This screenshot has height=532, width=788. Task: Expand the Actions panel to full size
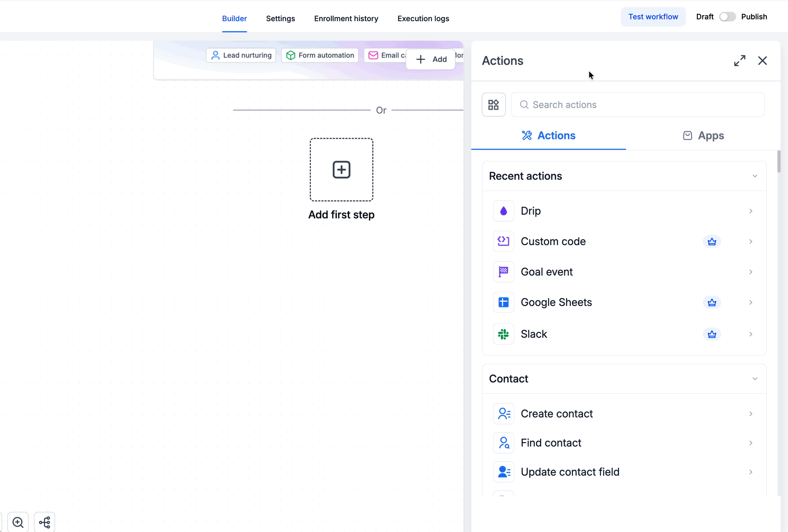click(740, 61)
